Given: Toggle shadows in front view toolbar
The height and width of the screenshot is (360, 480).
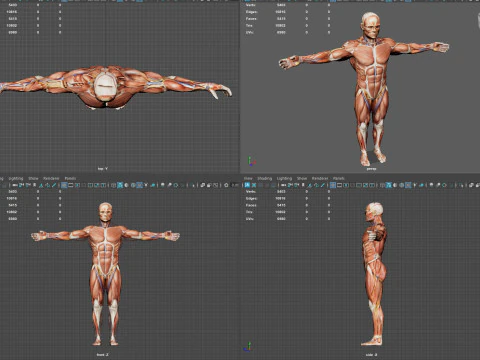Looking at the screenshot, I should pos(153,185).
